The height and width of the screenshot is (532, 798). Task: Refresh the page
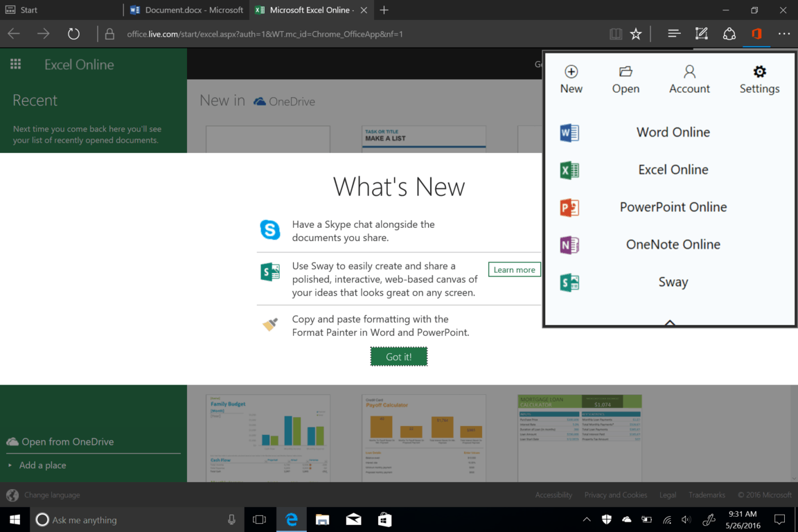coord(74,34)
